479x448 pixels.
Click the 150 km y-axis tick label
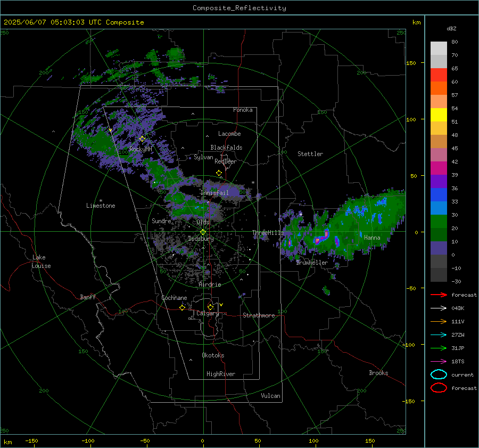point(411,63)
